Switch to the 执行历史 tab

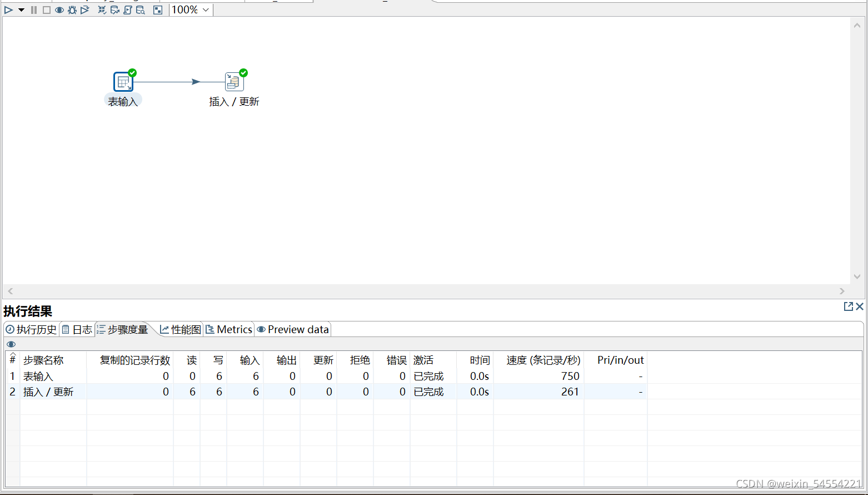31,329
